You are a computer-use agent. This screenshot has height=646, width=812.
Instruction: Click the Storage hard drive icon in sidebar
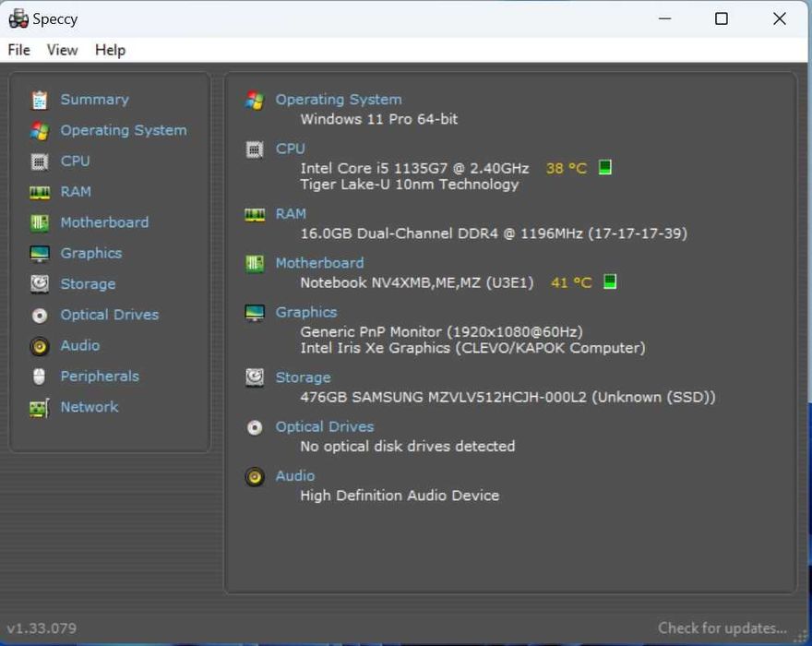[40, 284]
